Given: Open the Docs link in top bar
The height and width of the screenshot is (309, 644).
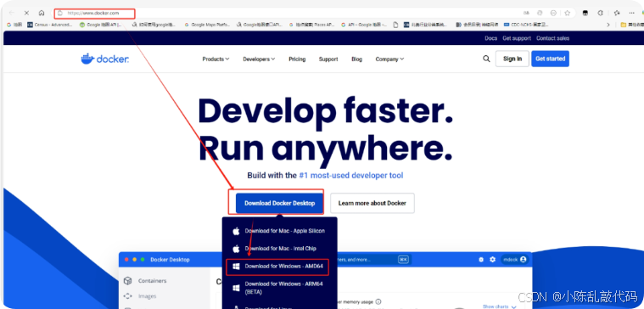Looking at the screenshot, I should (x=490, y=38).
